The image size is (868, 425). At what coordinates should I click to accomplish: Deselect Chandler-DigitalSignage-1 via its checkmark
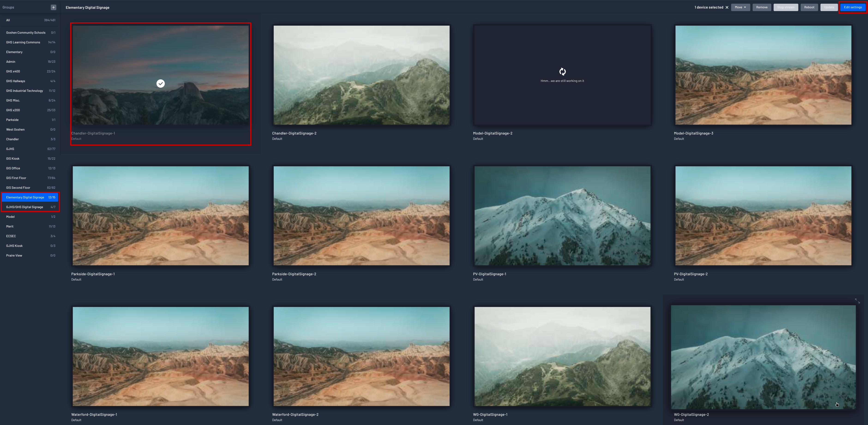click(161, 84)
